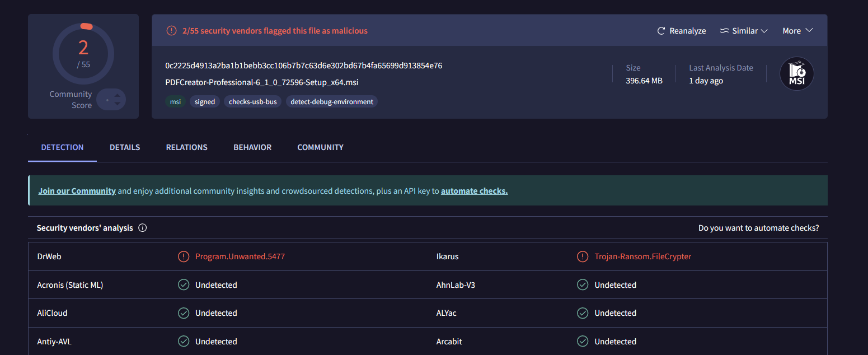Open the COMMUNITY tab
This screenshot has width=868, height=355.
click(320, 147)
